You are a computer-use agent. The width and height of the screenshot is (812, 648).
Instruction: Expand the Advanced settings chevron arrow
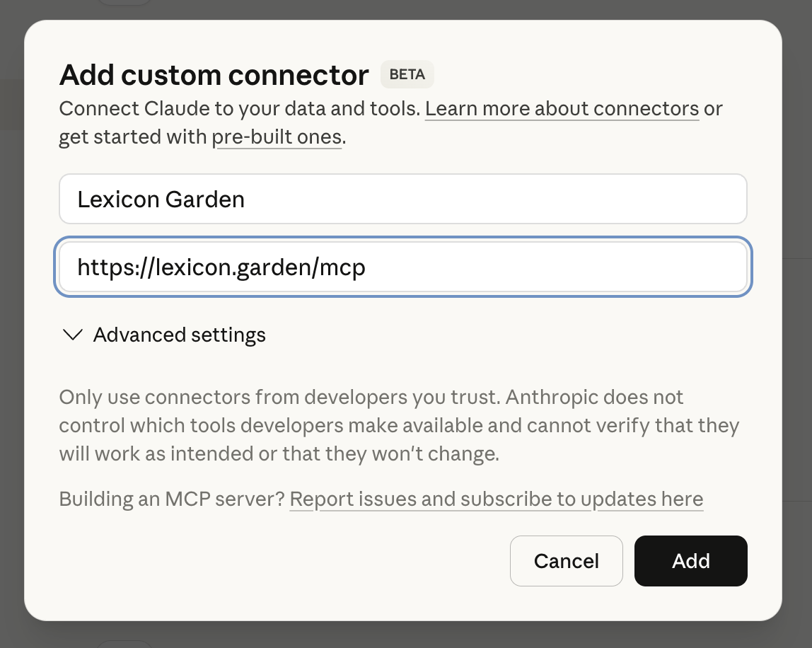[73, 335]
